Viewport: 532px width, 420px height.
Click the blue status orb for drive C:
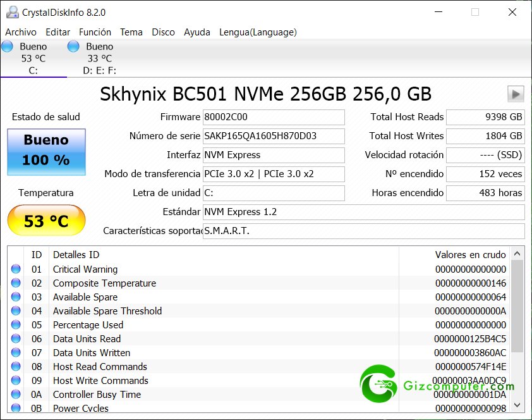pos(7,46)
